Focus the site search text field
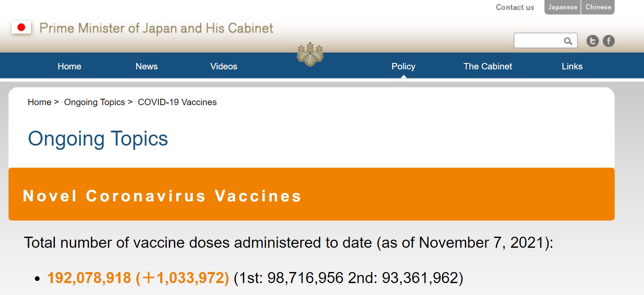 [539, 41]
